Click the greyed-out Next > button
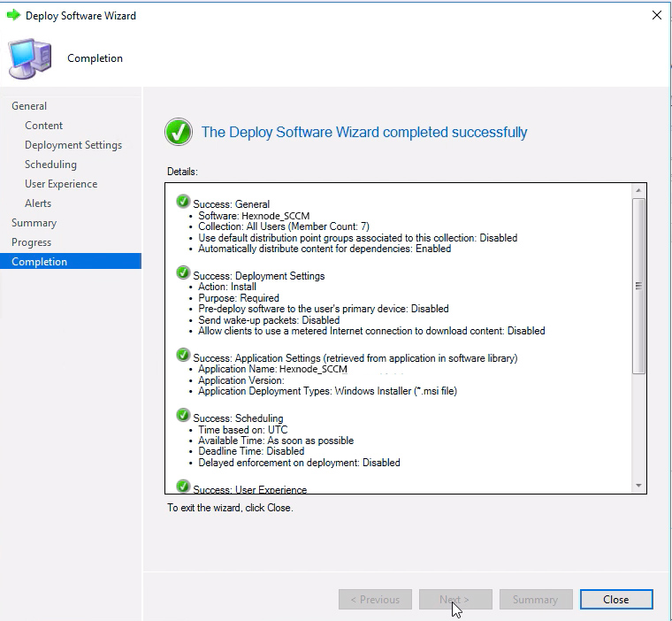Screen dimensions: 672x621 point(455,599)
